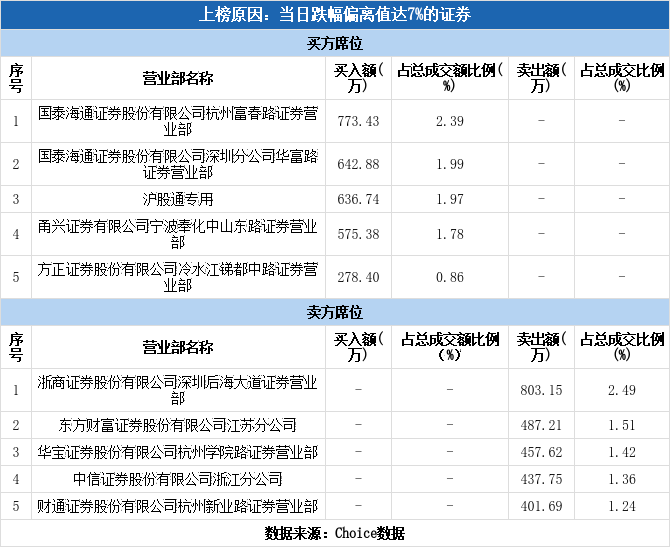670x547 pixels.
Task: Select sell amount 803.15
Action: pyautogui.click(x=541, y=390)
